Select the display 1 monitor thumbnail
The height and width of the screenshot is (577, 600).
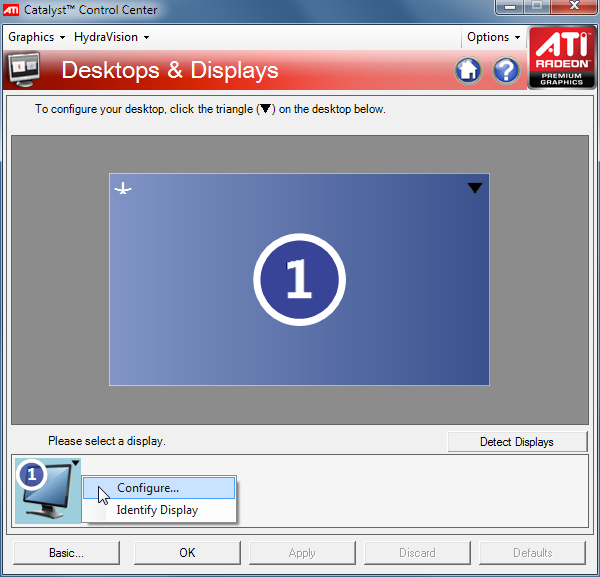point(47,491)
